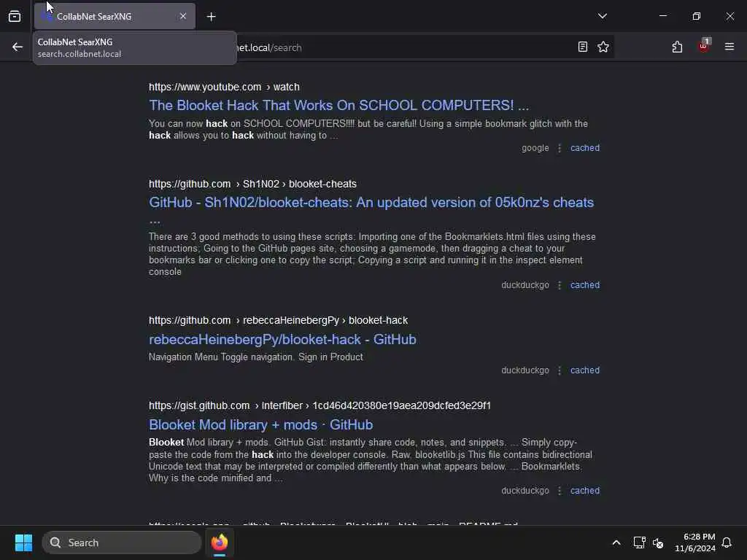View cached copy of rebeccaHeinebergPy result

(x=585, y=370)
